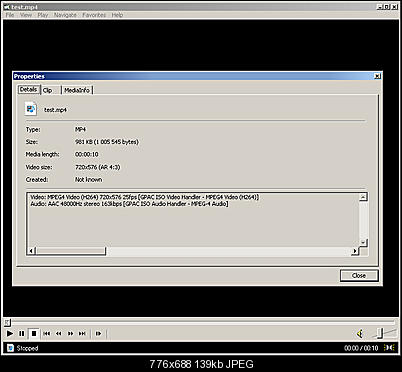The width and height of the screenshot is (402, 372).
Task: Click the vertical scrollbar down arrow
Action: pos(363,243)
